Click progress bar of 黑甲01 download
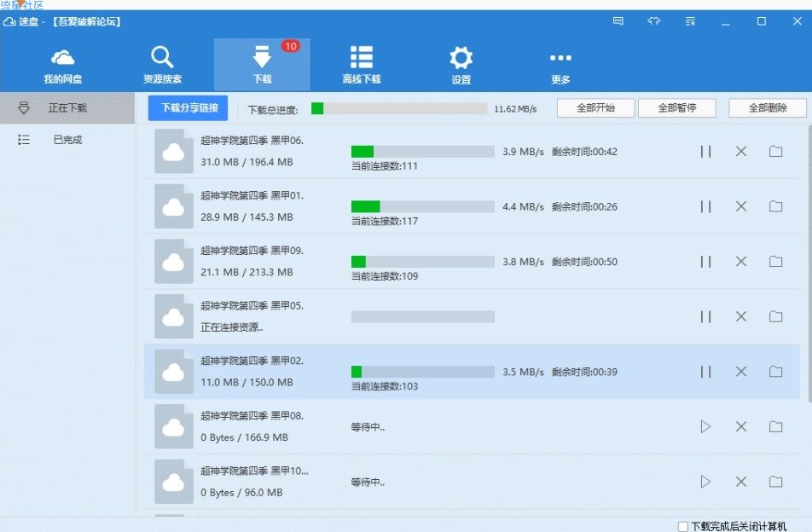The image size is (812, 532). (422, 206)
